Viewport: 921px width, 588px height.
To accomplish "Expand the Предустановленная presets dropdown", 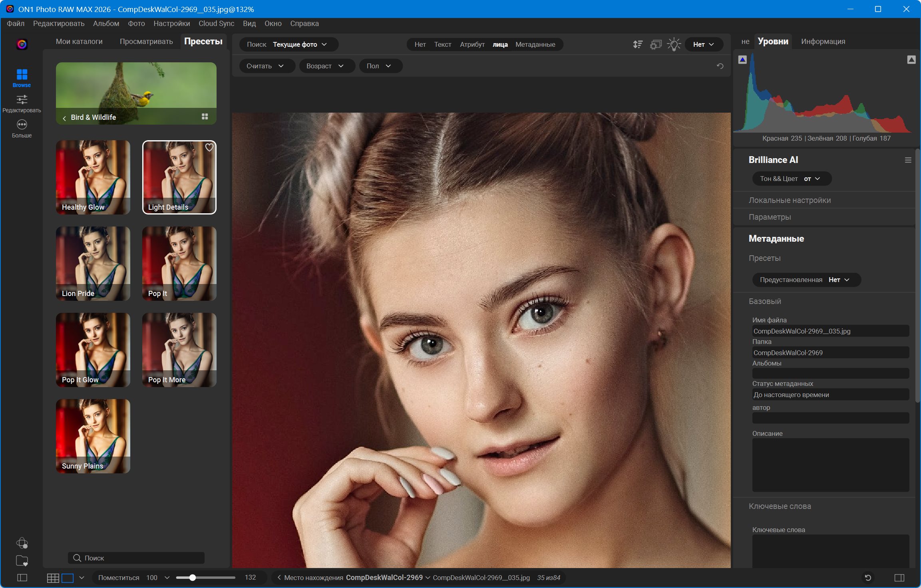I will (x=806, y=280).
